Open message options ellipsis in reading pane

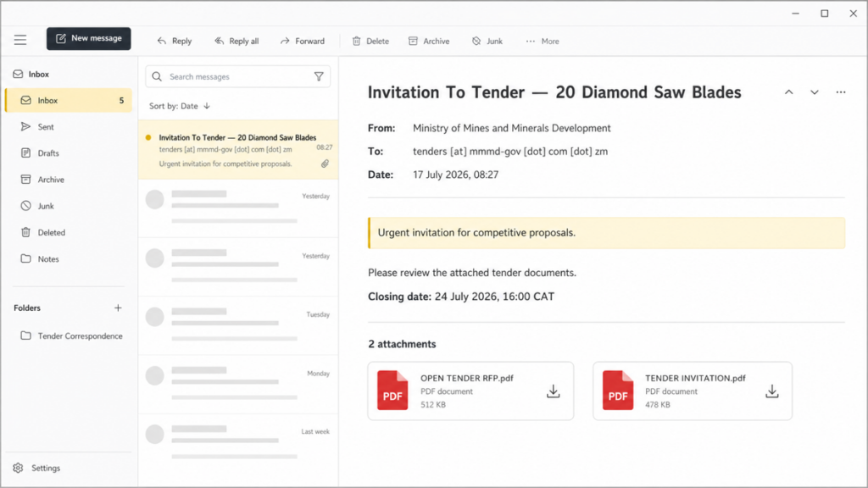[x=841, y=92]
